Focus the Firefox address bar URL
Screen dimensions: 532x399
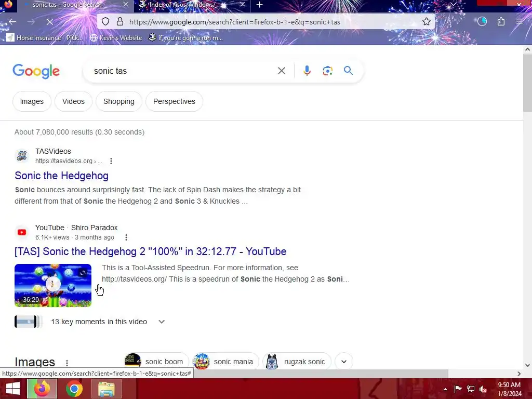[x=235, y=22]
